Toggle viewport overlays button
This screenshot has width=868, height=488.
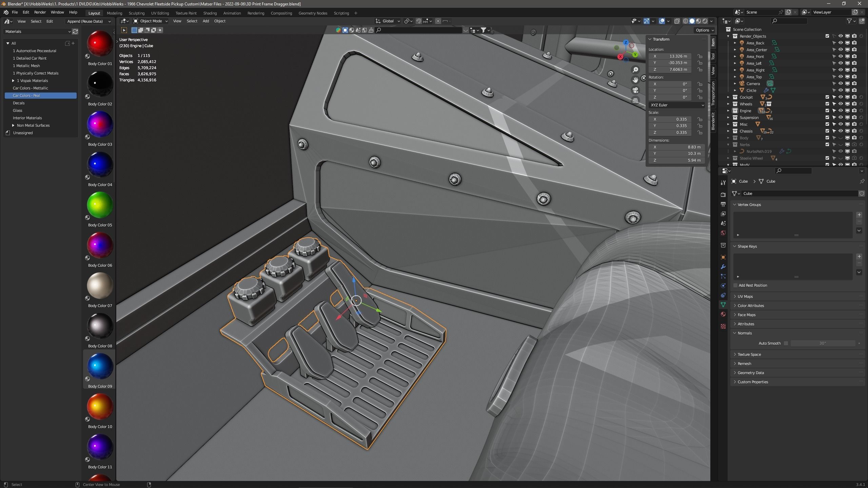click(662, 21)
